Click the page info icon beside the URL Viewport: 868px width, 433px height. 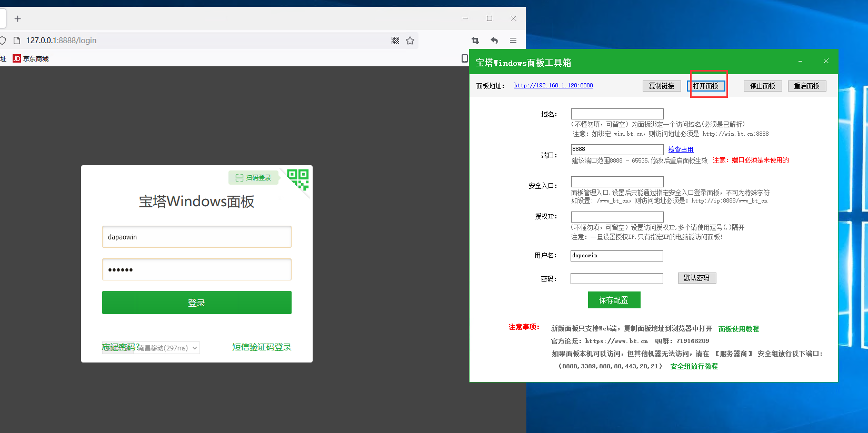(16, 41)
